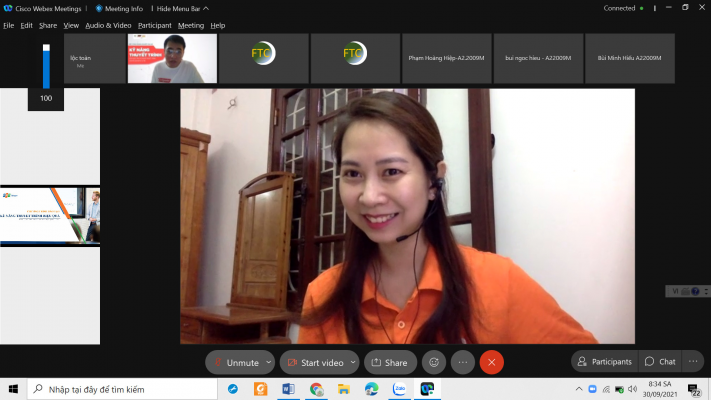Open the Chat panel
This screenshot has height=400, width=711.
coord(659,361)
